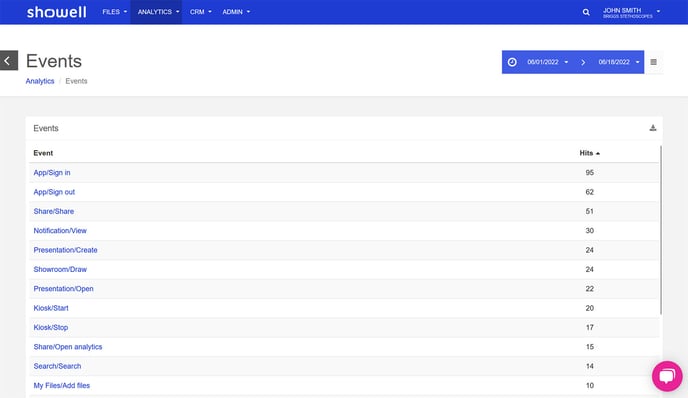
Task: Click the Showell logo
Action: point(57,12)
